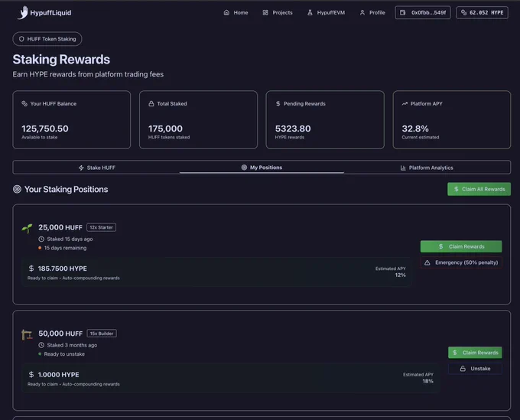
Task: Click the grid icon beside Projects
Action: point(265,12)
